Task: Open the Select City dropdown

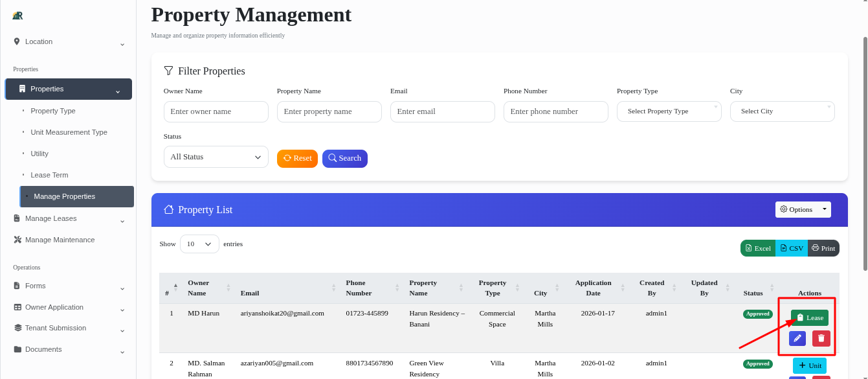Action: (x=782, y=111)
